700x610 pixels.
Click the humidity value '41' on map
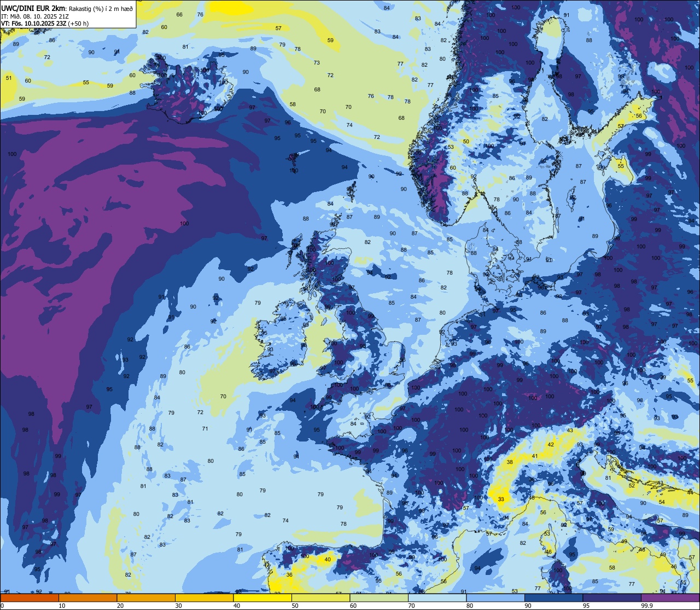(535, 456)
